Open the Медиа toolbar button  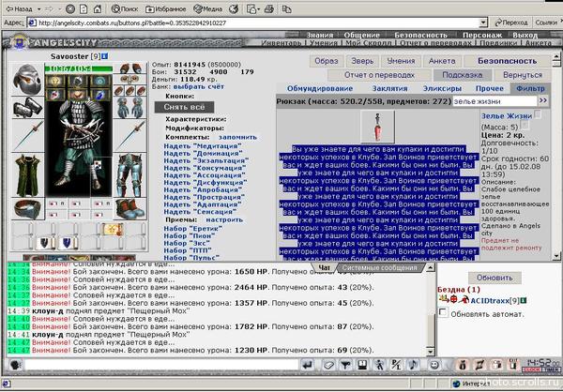coord(209,9)
